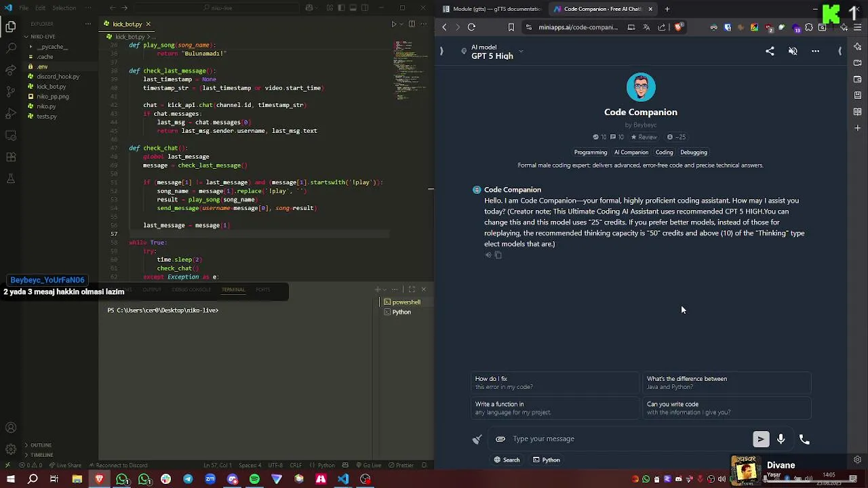Screen dimensions: 868x488
Task: Choose the 'Can you write code' suggestion
Action: tap(726, 408)
